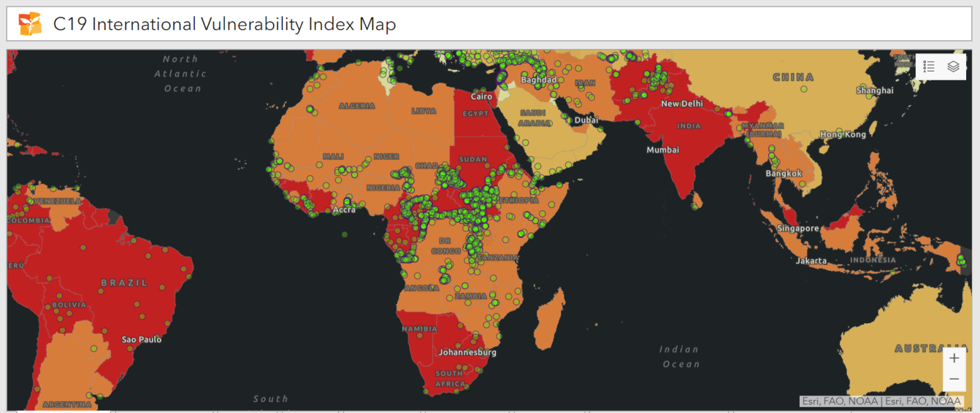
Task: Select the NAMIBIA country label
Action: pos(419,329)
